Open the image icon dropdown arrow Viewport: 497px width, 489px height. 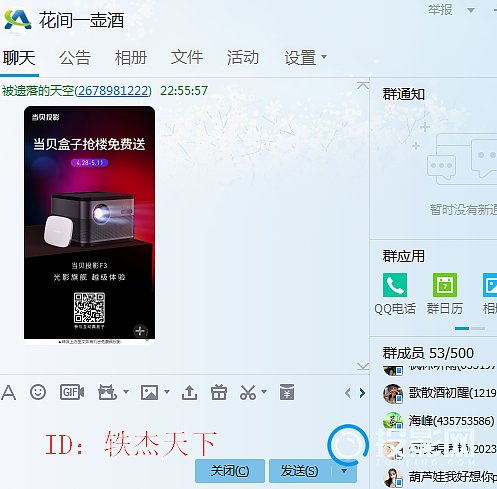(x=167, y=392)
